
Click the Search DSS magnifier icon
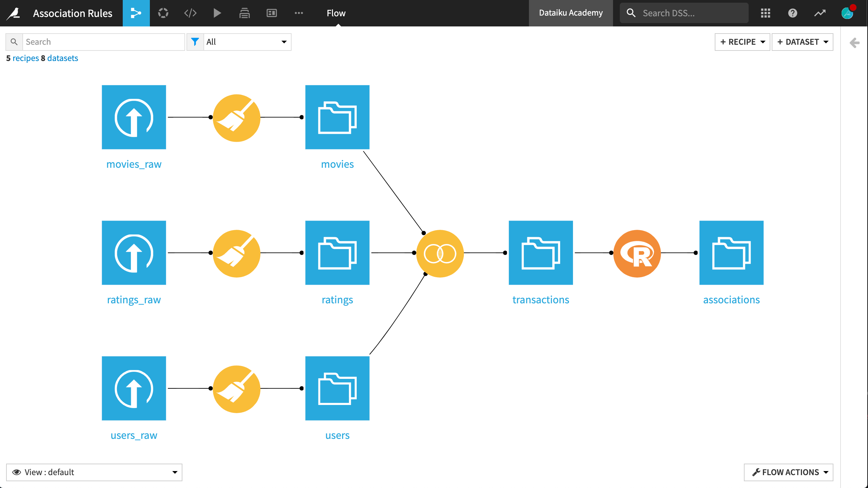pos(631,13)
